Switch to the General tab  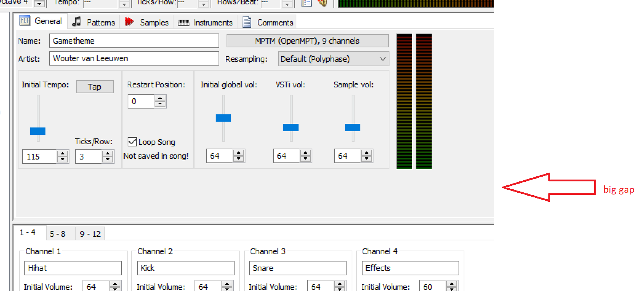(41, 21)
